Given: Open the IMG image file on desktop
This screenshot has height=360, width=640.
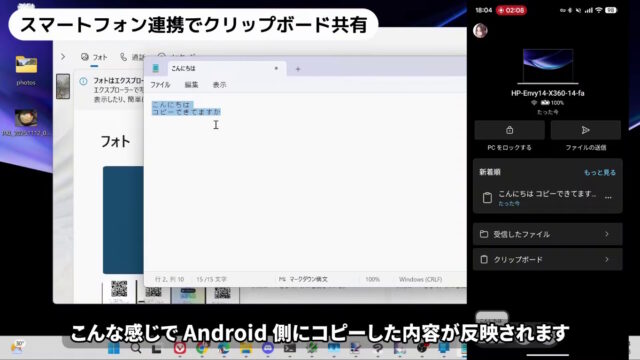Looking at the screenshot, I should click(26, 122).
